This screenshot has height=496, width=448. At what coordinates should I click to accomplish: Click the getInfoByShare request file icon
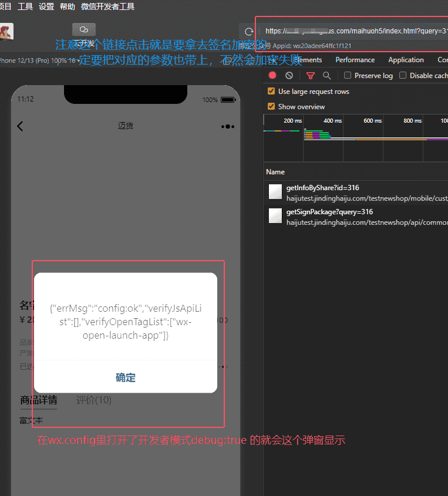click(x=275, y=192)
